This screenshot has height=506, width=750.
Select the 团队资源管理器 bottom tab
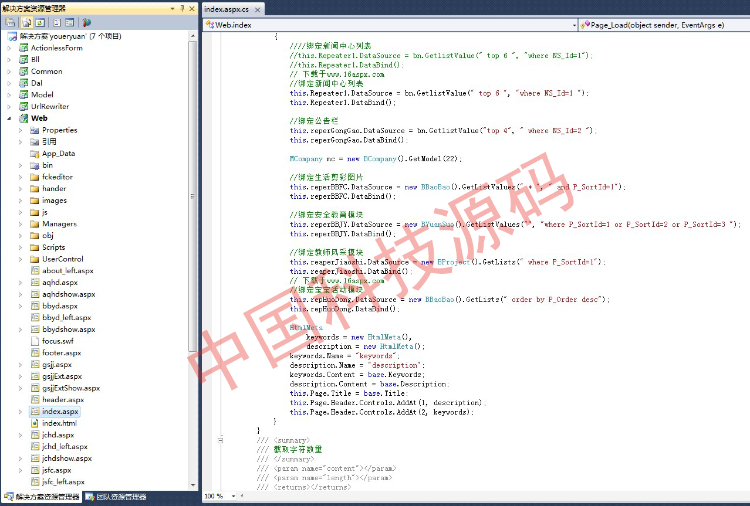(x=116, y=497)
